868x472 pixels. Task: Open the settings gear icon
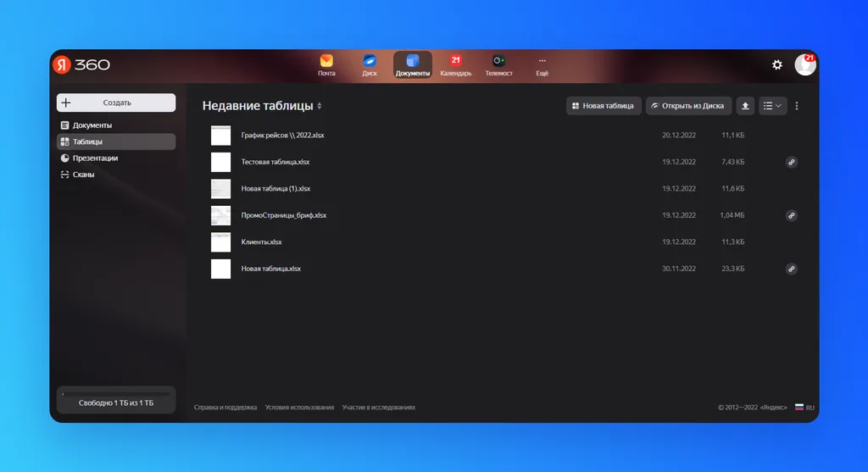coord(777,64)
